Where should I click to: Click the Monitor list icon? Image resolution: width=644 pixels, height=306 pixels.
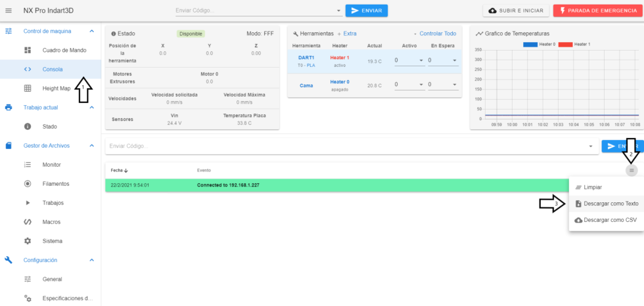pyautogui.click(x=28, y=164)
